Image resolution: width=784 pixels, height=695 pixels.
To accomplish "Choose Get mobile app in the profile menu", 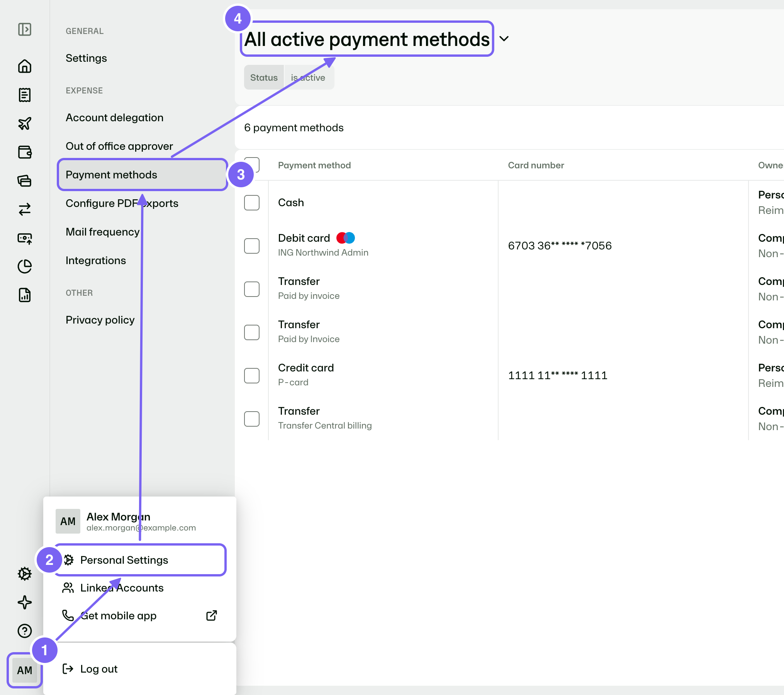I will point(140,615).
